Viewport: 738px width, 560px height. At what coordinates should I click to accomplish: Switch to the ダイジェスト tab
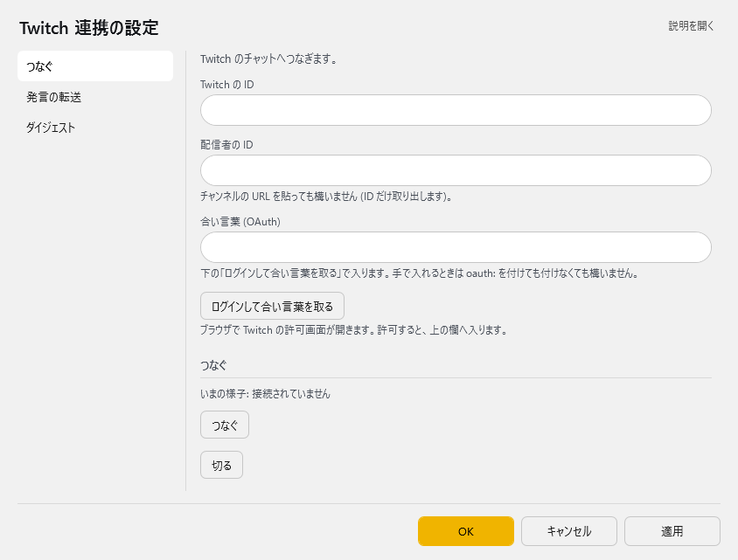(x=95, y=128)
